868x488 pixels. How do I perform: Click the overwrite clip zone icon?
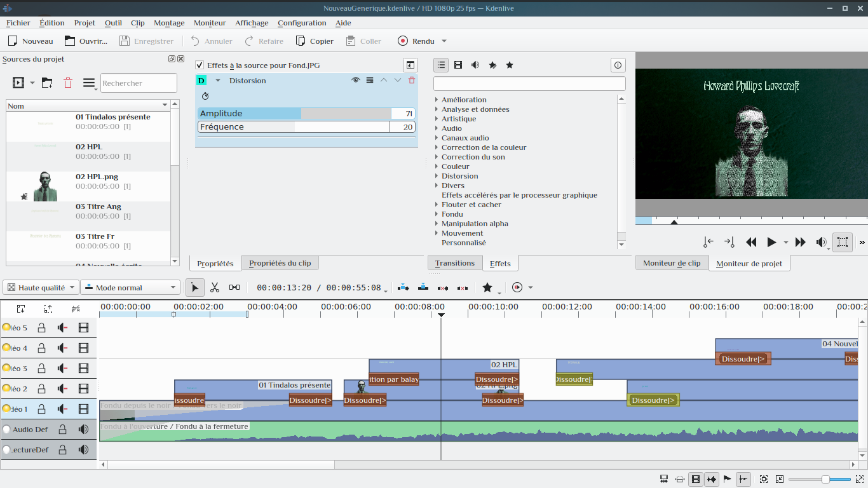(x=423, y=288)
